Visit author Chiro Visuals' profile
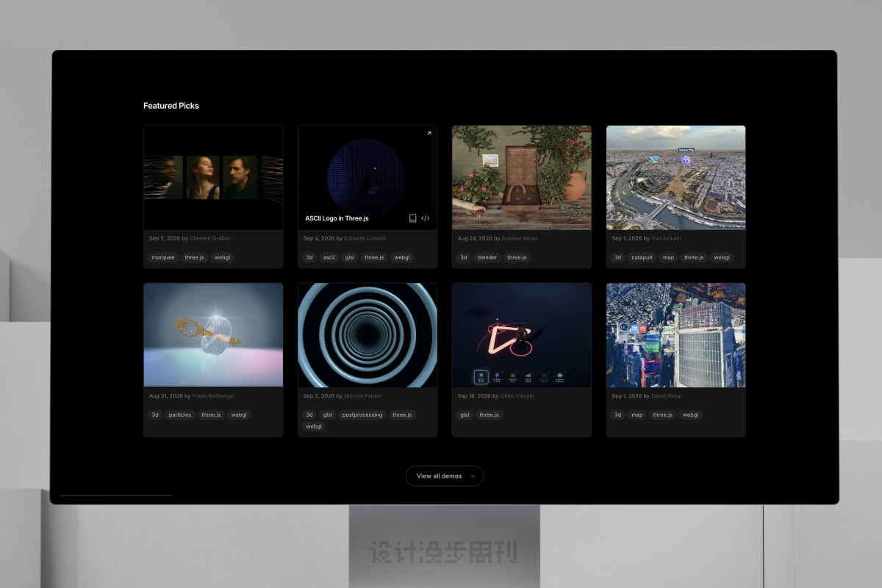Screen dimensions: 882x588 click(x=517, y=395)
